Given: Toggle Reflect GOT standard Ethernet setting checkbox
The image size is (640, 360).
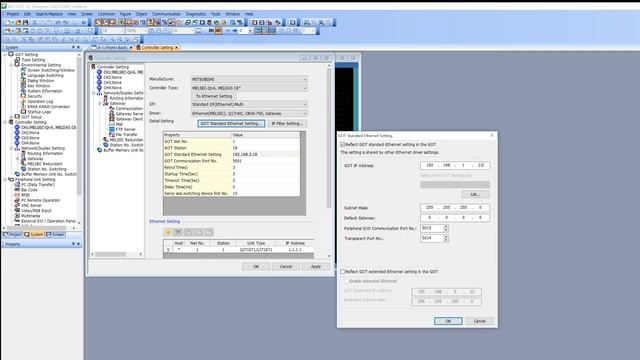Looking at the screenshot, I should point(342,144).
